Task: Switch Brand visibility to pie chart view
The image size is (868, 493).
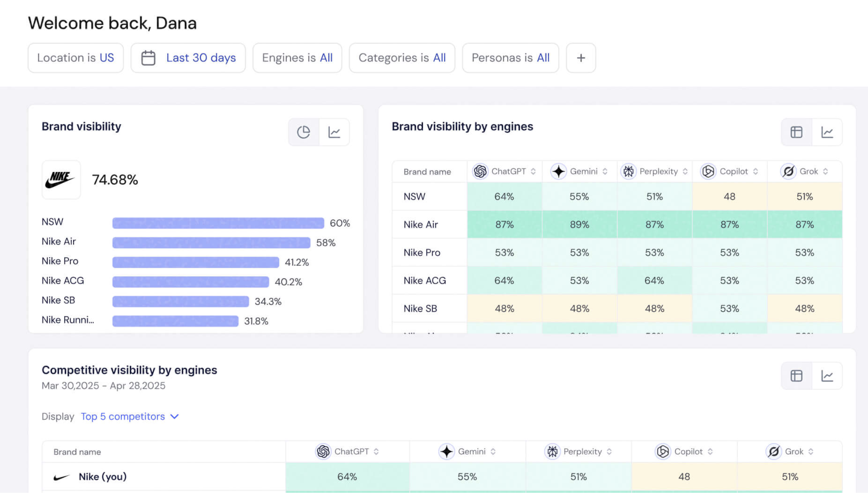Action: 303,132
